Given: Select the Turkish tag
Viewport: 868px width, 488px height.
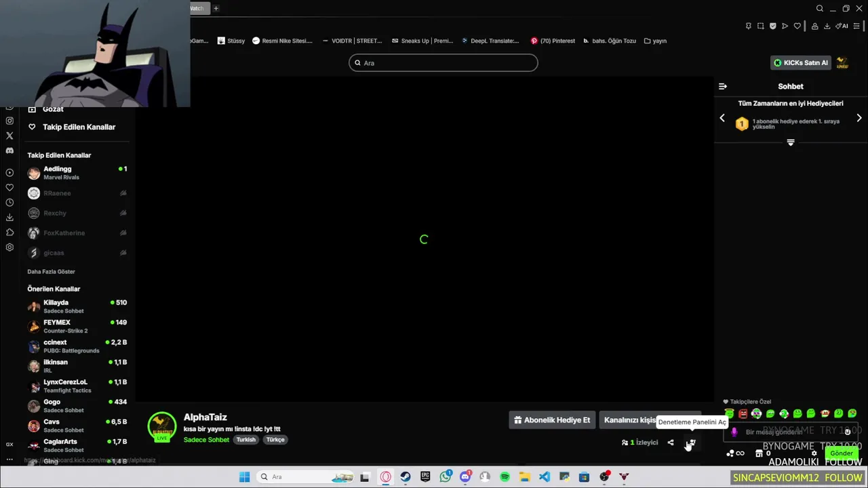Looking at the screenshot, I should pyautogui.click(x=246, y=440).
